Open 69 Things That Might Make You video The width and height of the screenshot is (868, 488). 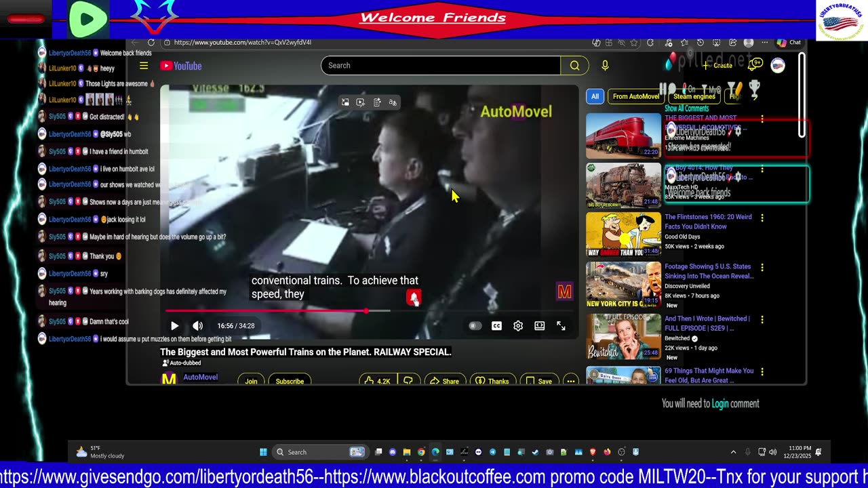[x=709, y=375]
